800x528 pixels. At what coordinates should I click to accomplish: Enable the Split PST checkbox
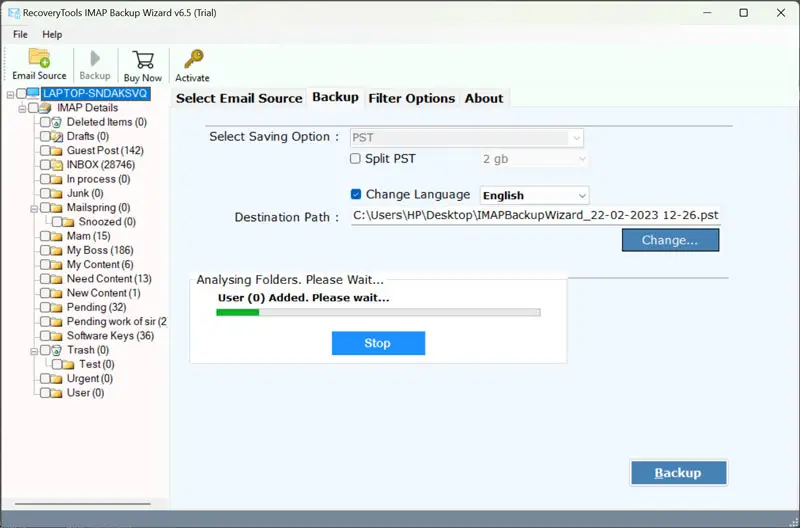tap(355, 159)
